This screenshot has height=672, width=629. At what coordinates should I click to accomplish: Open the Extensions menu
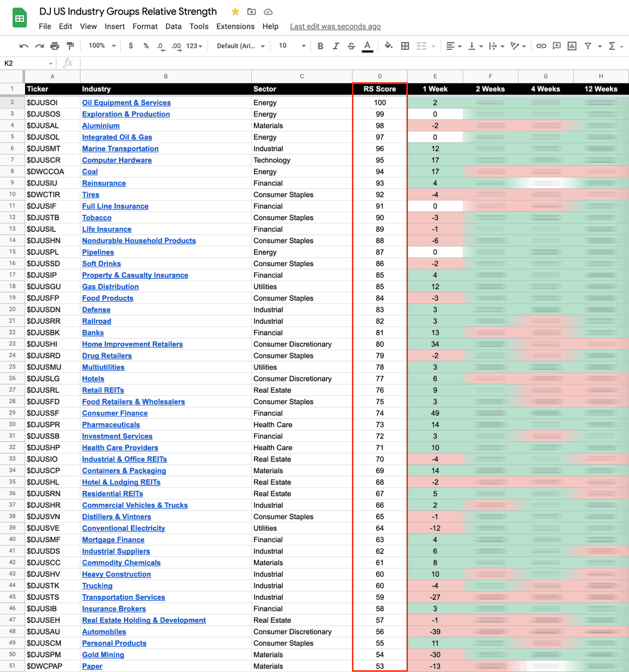pos(235,26)
